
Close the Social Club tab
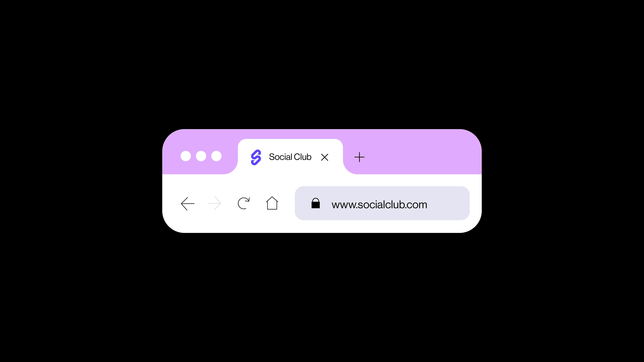tap(325, 157)
